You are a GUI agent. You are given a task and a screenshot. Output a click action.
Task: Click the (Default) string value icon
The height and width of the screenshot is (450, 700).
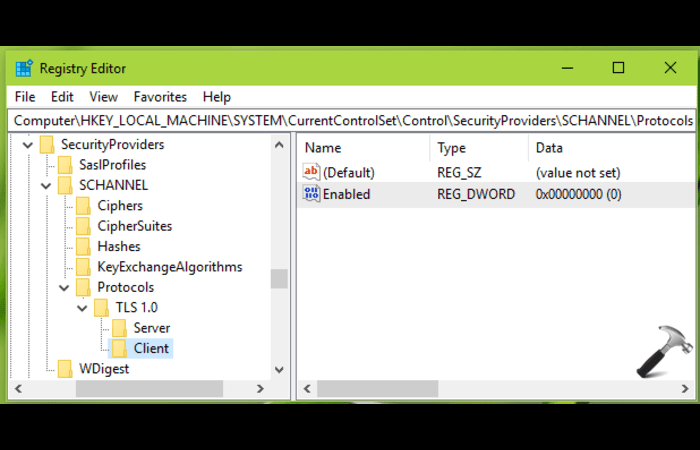coord(311,172)
